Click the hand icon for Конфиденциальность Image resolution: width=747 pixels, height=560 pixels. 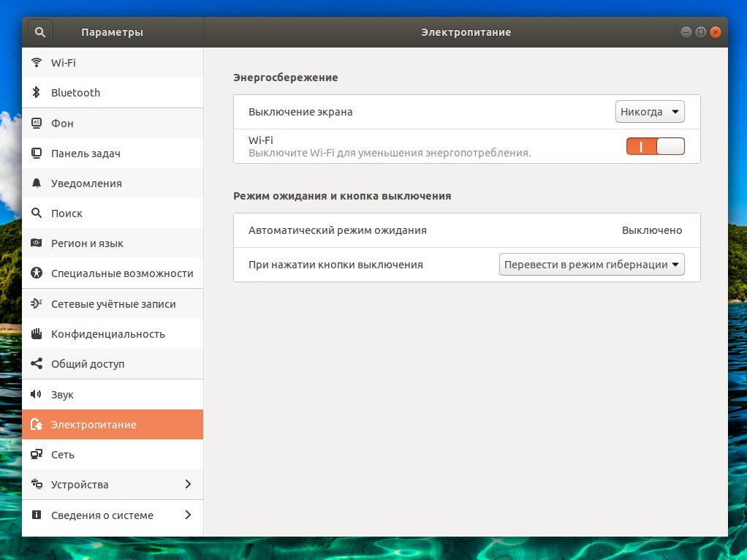coord(37,333)
